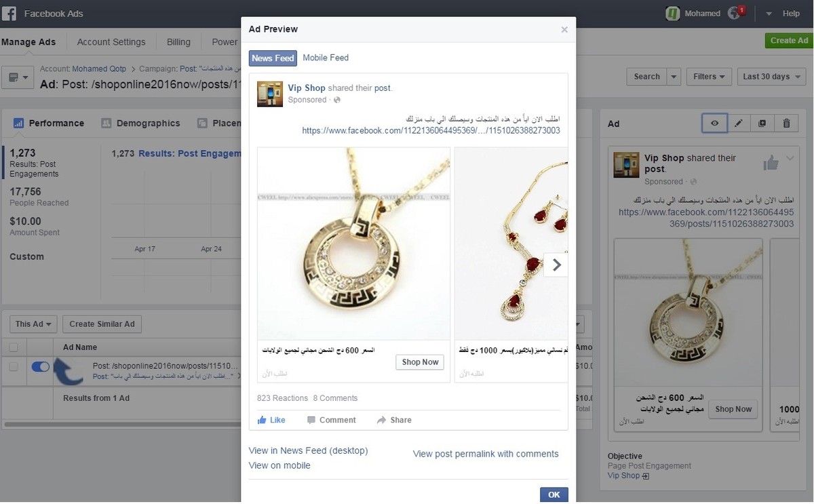Open the Power Editor menu item
The width and height of the screenshot is (814, 504).
coord(225,42)
